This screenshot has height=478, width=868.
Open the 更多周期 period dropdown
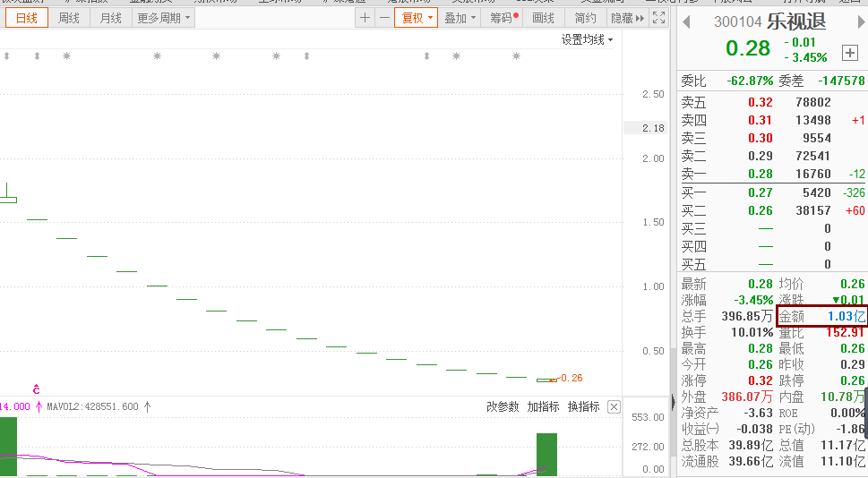click(164, 18)
